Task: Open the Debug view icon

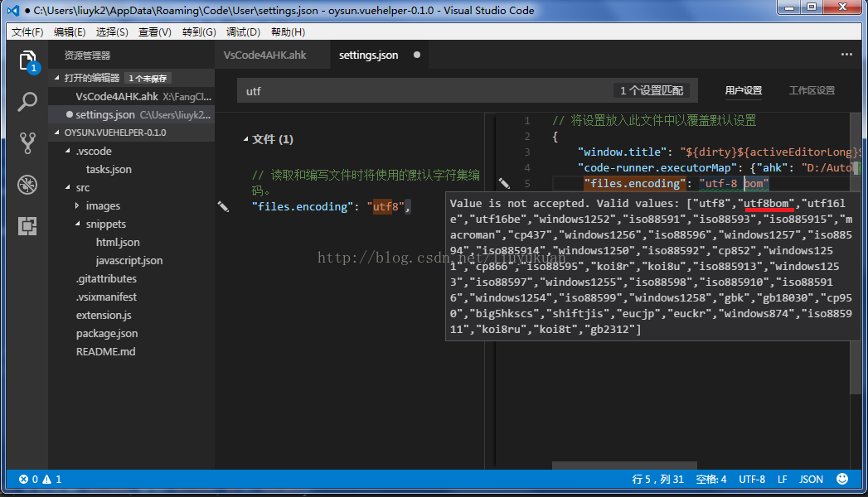Action: tap(27, 184)
